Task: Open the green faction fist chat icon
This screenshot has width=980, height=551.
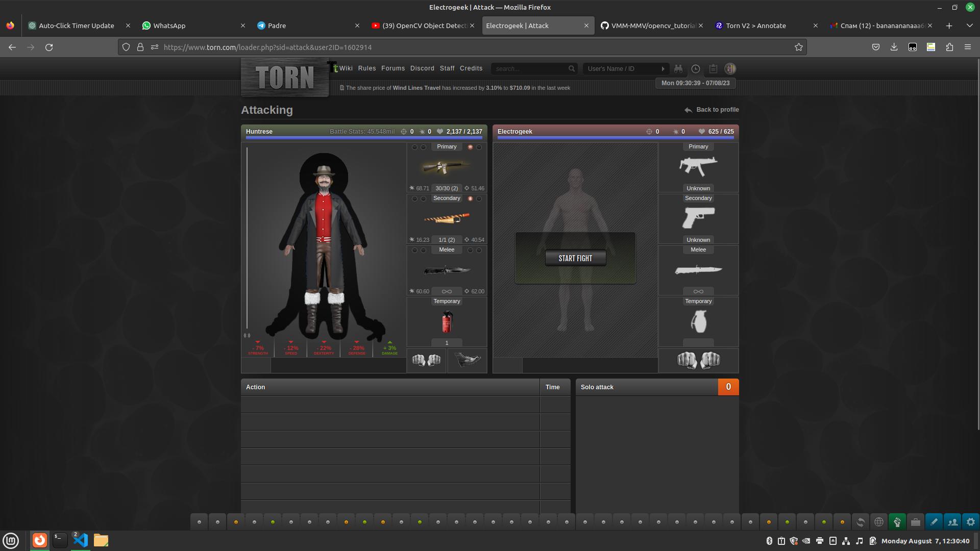Action: [x=897, y=522]
